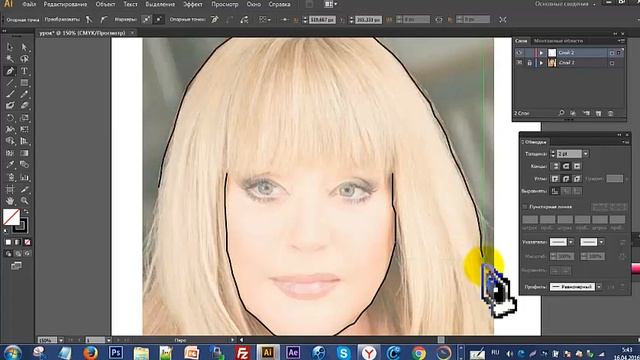Select the Shape Builder tool
Screen dimensions: 640x360
[x=10, y=141]
